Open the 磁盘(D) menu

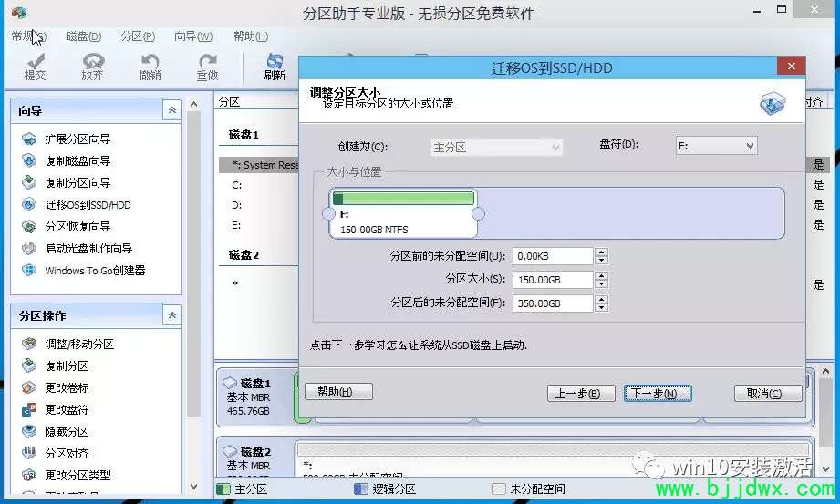(84, 36)
